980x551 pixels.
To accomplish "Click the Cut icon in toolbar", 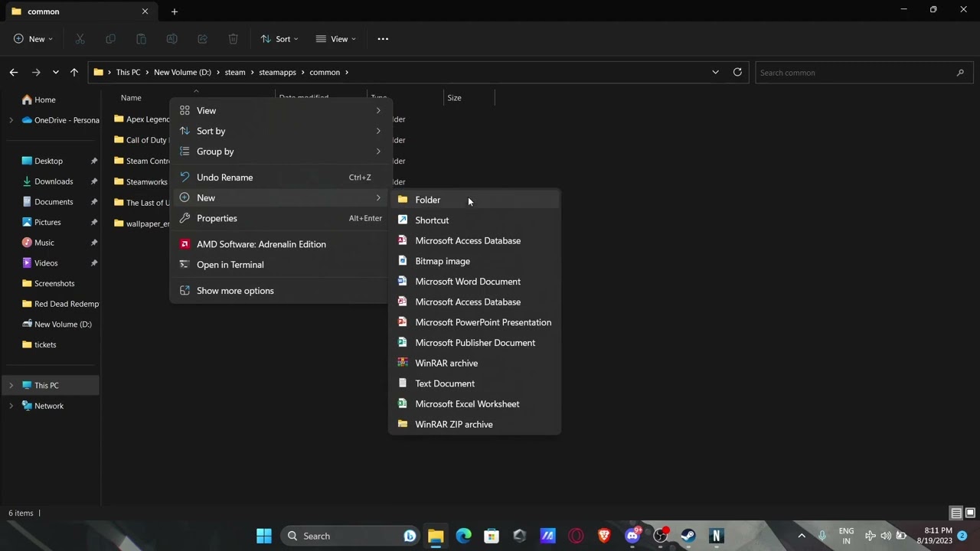I will click(x=80, y=39).
